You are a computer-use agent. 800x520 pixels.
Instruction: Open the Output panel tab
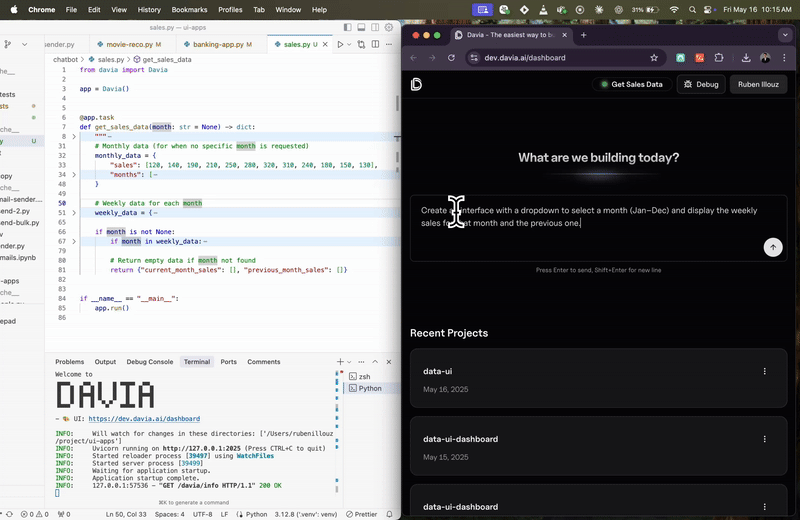[105, 362]
